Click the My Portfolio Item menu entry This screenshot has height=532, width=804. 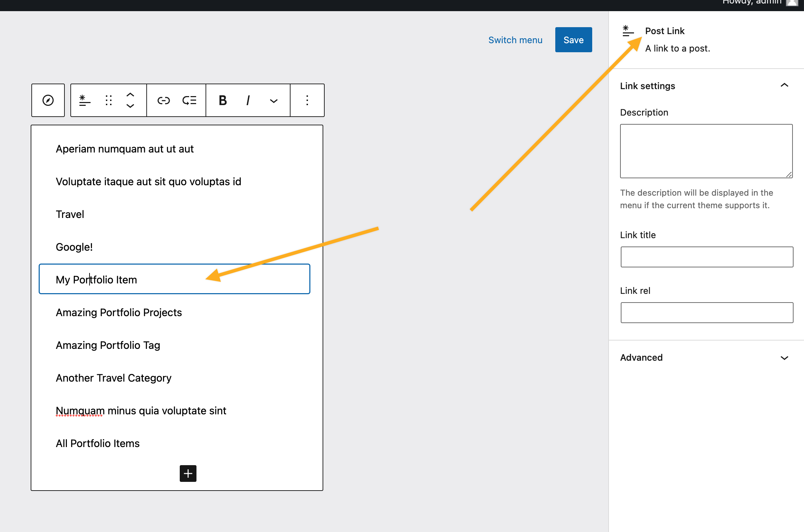click(175, 279)
